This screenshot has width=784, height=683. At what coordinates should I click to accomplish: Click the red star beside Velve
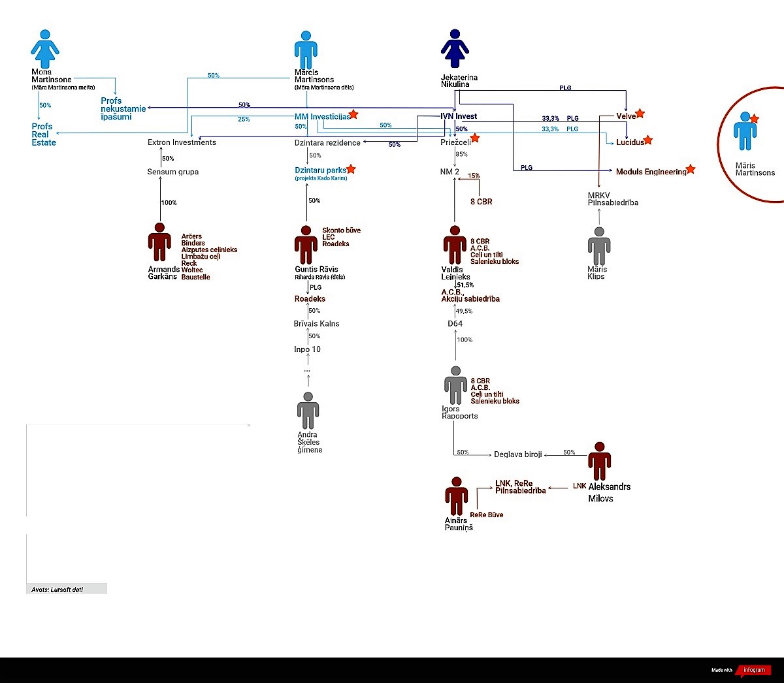[x=640, y=114]
